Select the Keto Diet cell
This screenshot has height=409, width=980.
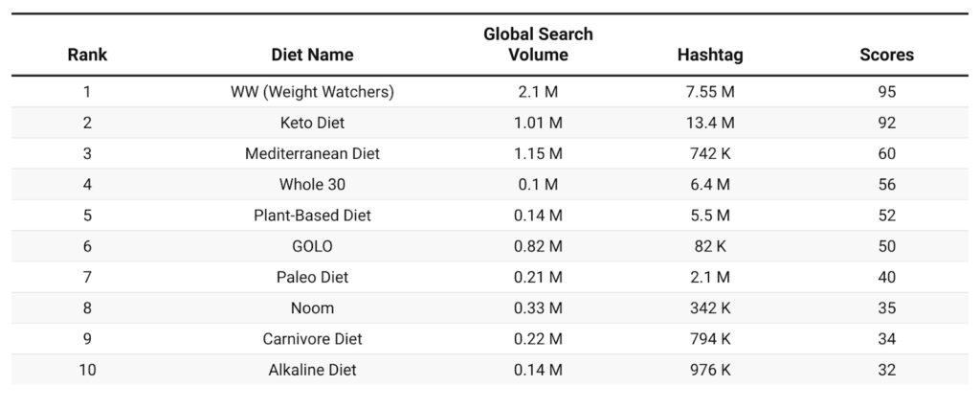[312, 123]
